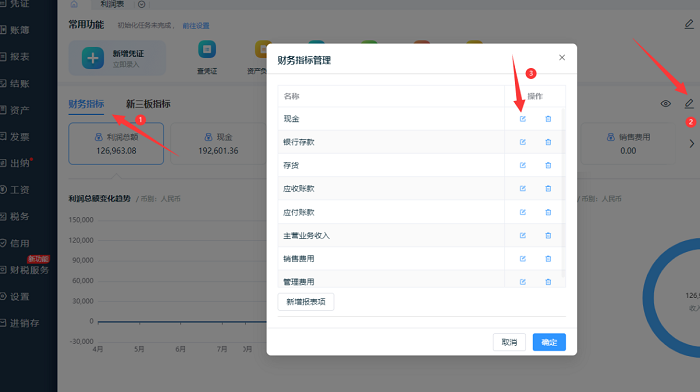Viewport: 700px width, 392px height.
Task: Delete the 存货 row
Action: coord(548,165)
